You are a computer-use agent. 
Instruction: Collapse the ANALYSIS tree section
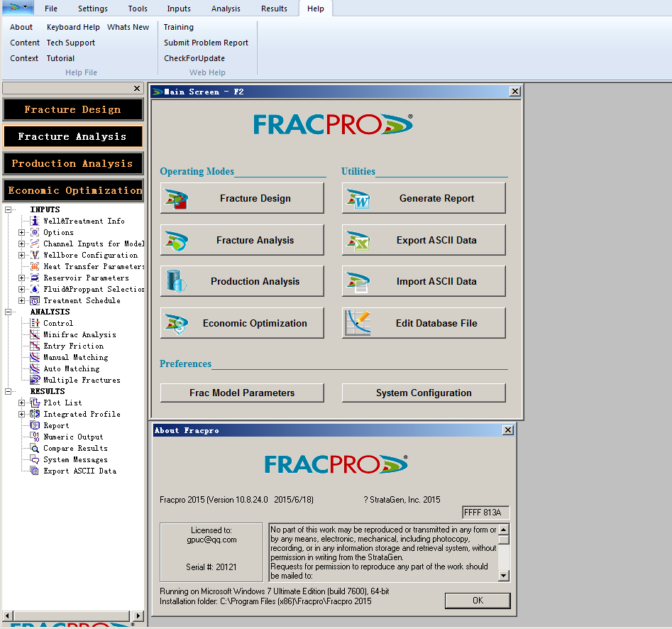(8, 312)
